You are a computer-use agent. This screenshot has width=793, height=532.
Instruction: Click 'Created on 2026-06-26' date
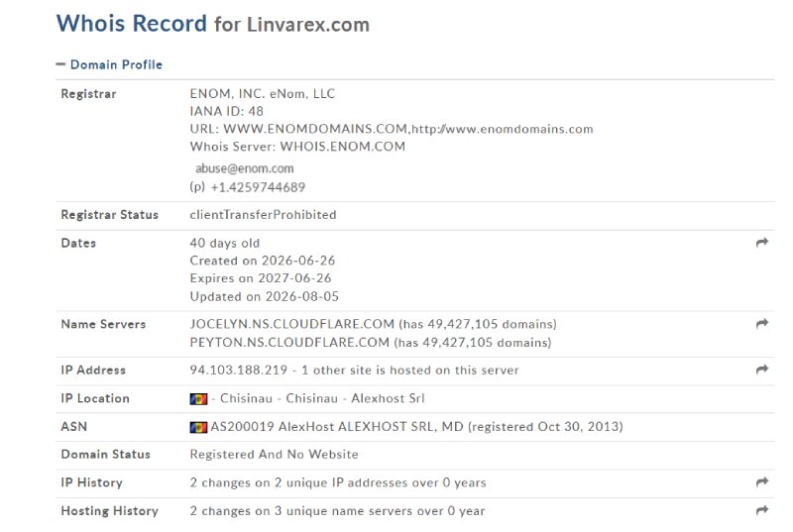263,261
